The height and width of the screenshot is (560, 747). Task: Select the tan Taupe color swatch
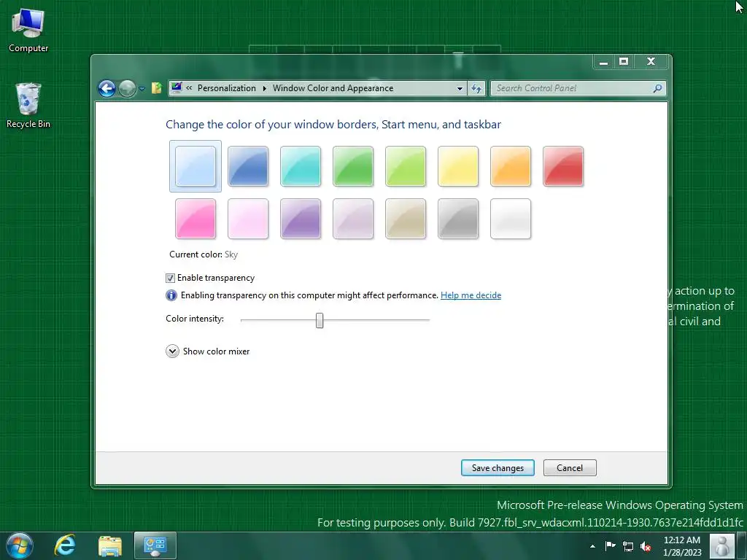(x=406, y=219)
